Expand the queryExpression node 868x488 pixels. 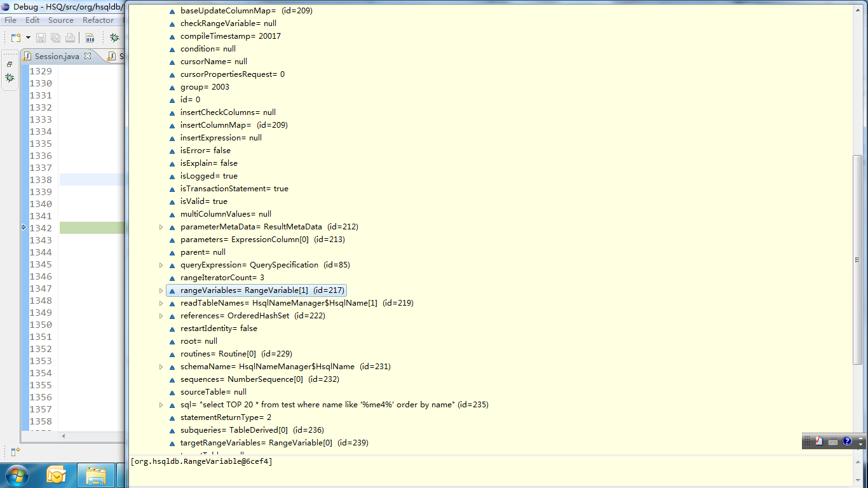pos(161,265)
